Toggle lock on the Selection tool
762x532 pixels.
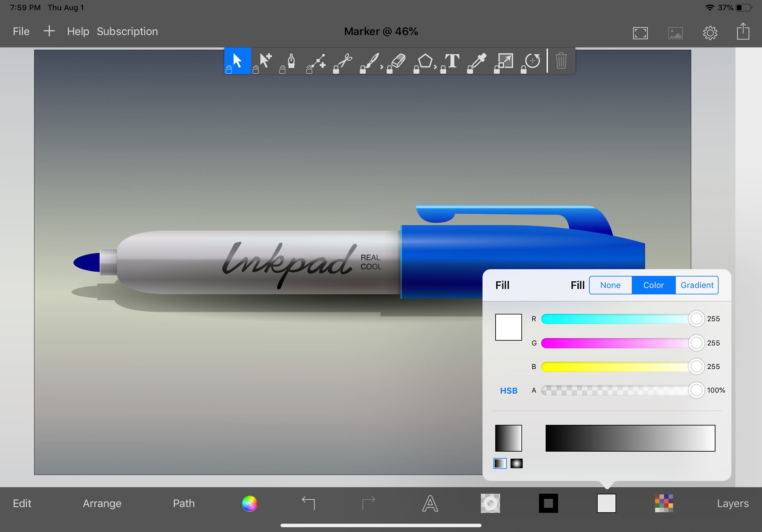tap(229, 70)
